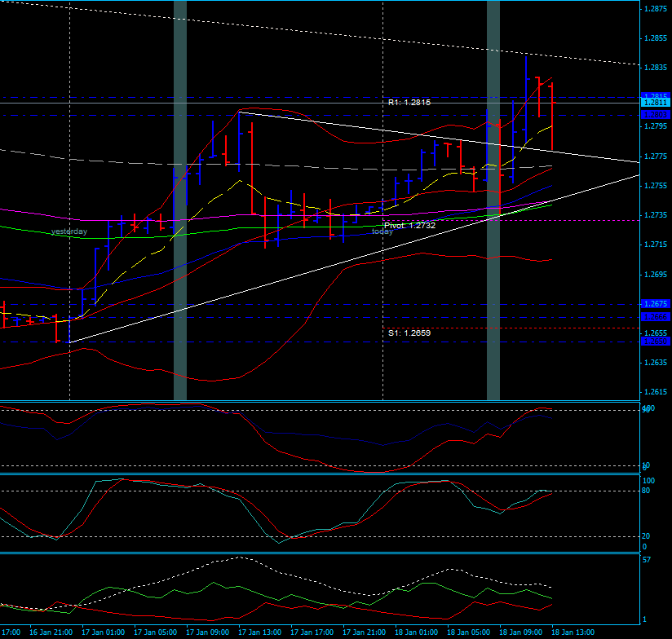Select the Pivot: 1.2732 label
The width and height of the screenshot is (672, 639).
pyautogui.click(x=410, y=226)
